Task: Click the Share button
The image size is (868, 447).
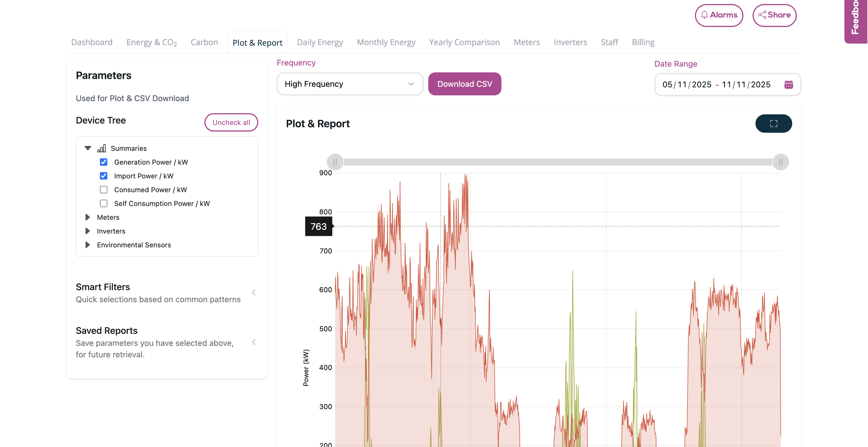Action: pyautogui.click(x=775, y=15)
